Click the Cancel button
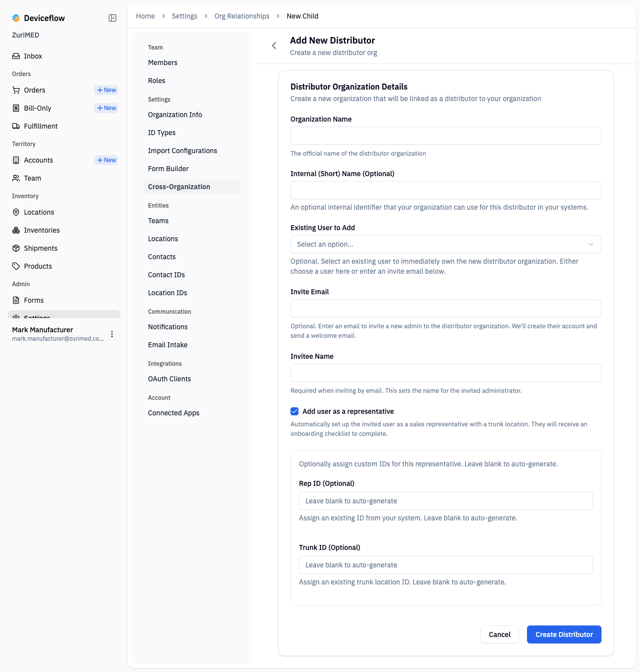 pos(499,634)
